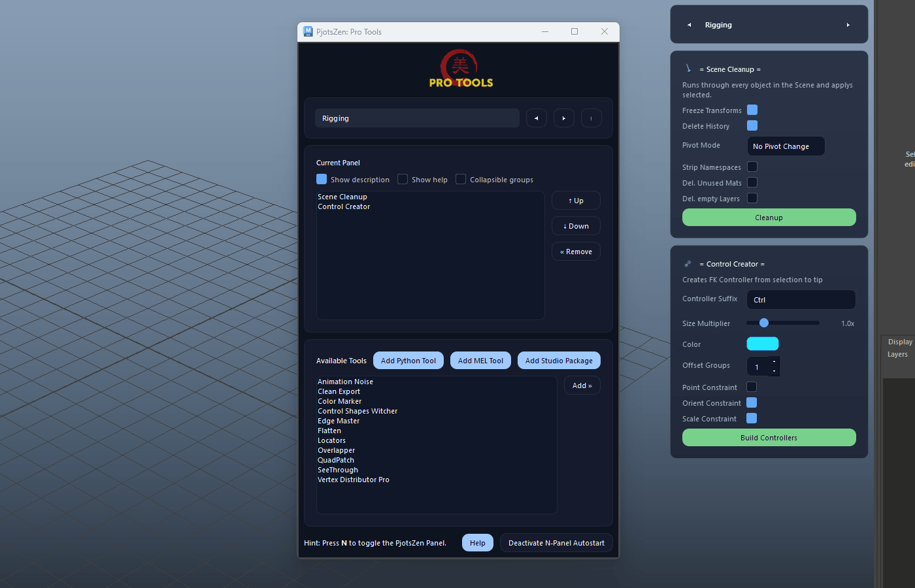
Task: Click Deactivate N-Panel Autostart
Action: pos(556,543)
